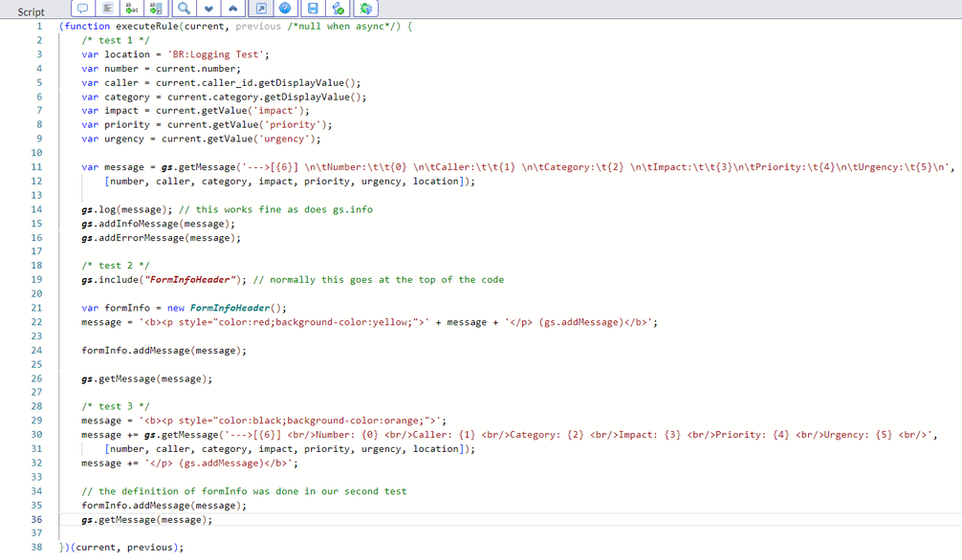Go to previous search match
Screen dimensions: 962x560
(233, 8)
